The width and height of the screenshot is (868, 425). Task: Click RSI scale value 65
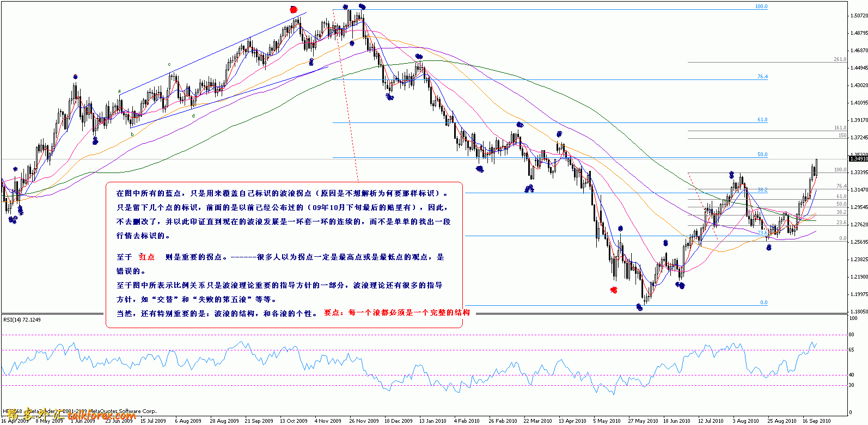tap(852, 350)
